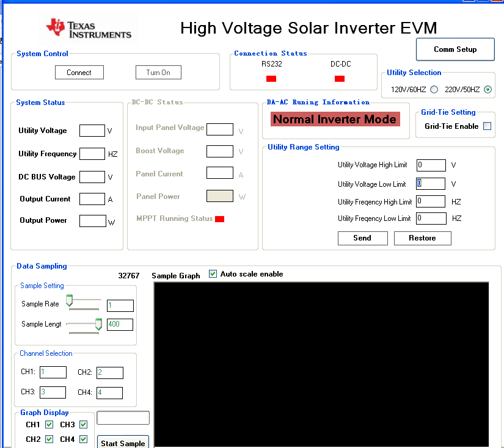
Task: Click Utility Freqency Low Limit field
Action: point(431,219)
